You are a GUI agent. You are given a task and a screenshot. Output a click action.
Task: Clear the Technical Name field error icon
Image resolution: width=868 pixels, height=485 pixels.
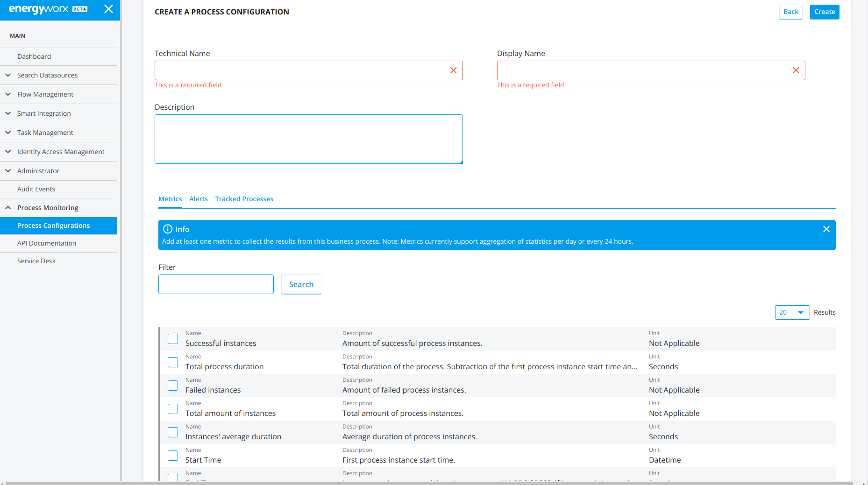[453, 70]
